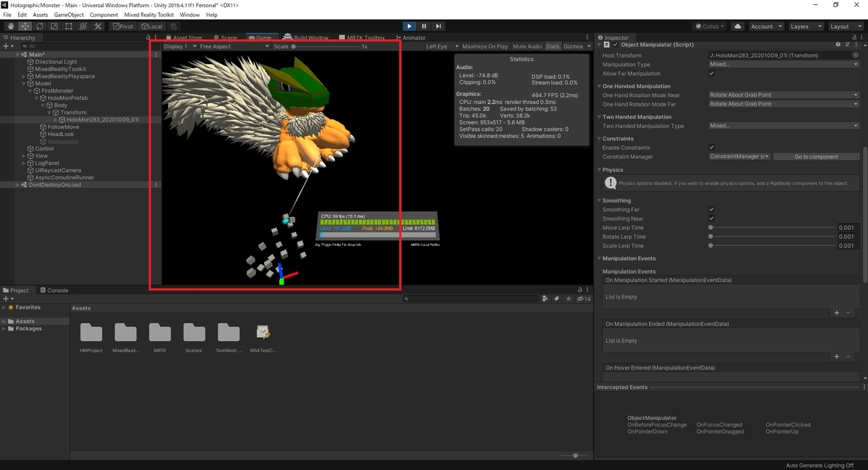
Task: Toggle the Pivot handle position button
Action: coord(122,26)
